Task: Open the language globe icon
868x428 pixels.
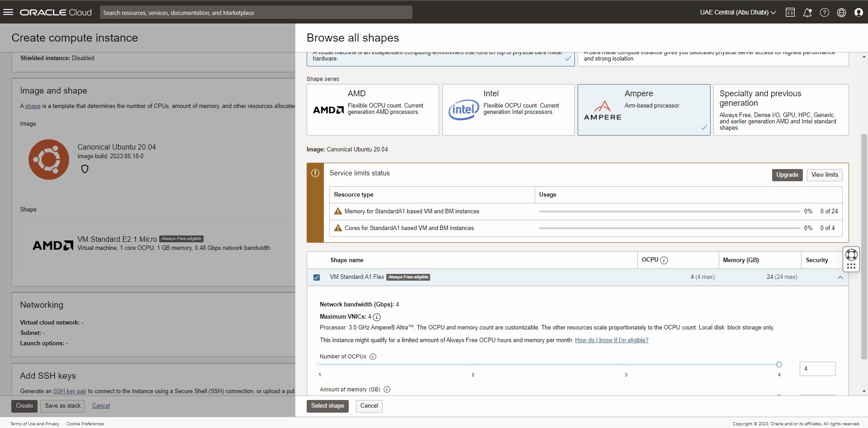Action: 842,12
